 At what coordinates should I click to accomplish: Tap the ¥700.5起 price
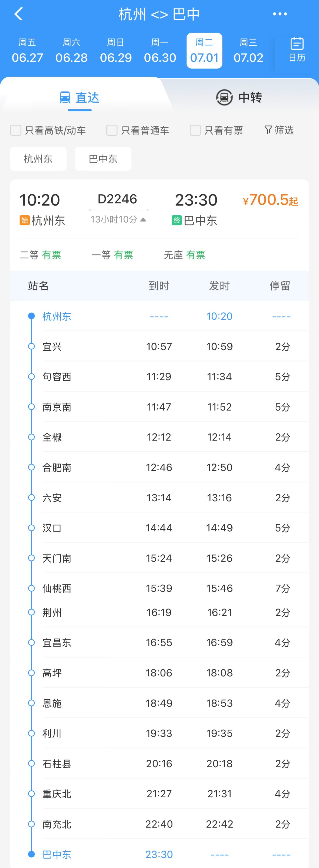pyautogui.click(x=270, y=200)
